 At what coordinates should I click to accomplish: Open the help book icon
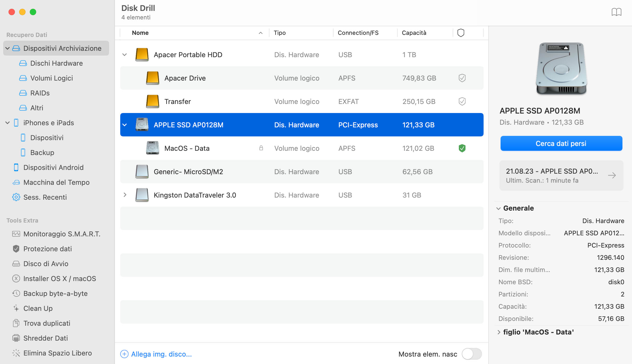[616, 12]
